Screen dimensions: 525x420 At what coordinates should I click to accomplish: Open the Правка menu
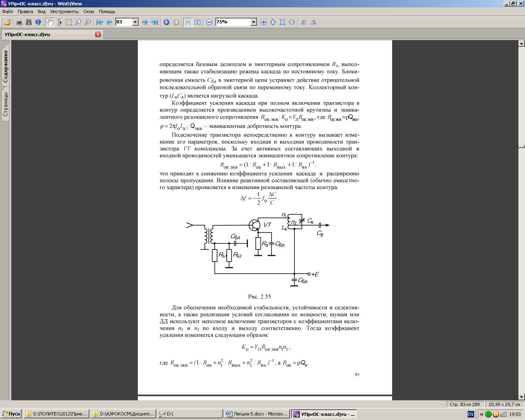(x=25, y=11)
